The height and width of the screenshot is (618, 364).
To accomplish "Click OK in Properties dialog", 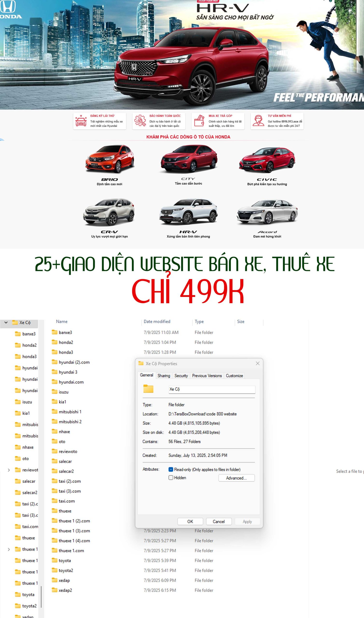I will tap(190, 521).
